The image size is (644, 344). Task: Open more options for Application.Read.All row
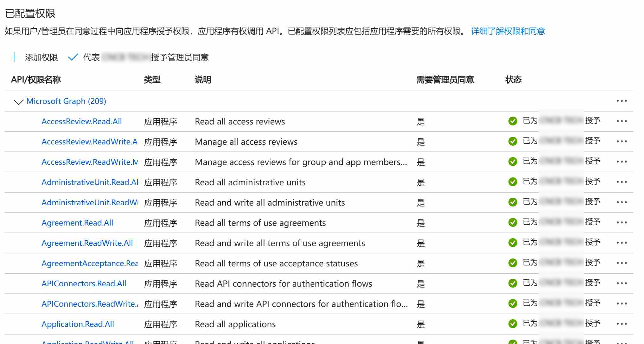pyautogui.click(x=622, y=324)
